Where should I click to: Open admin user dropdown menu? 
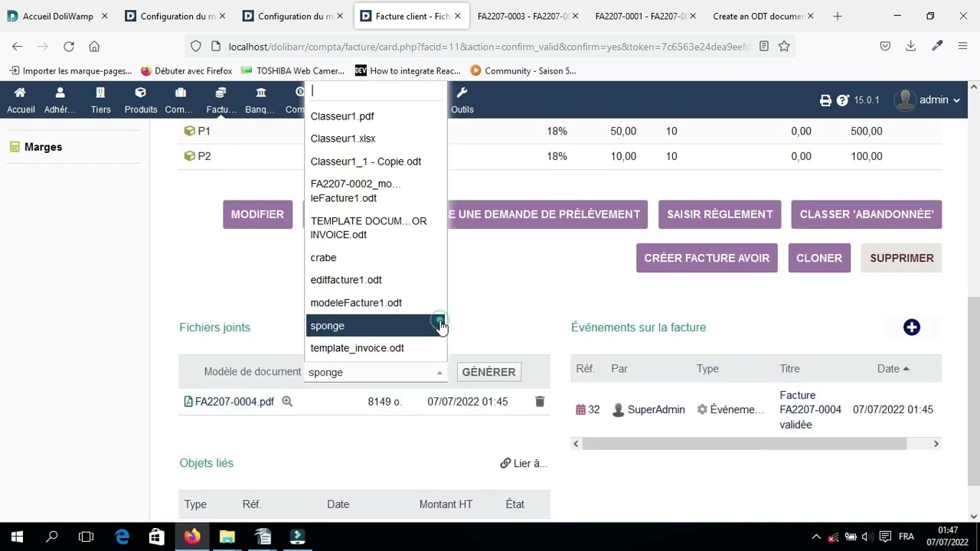tap(927, 100)
